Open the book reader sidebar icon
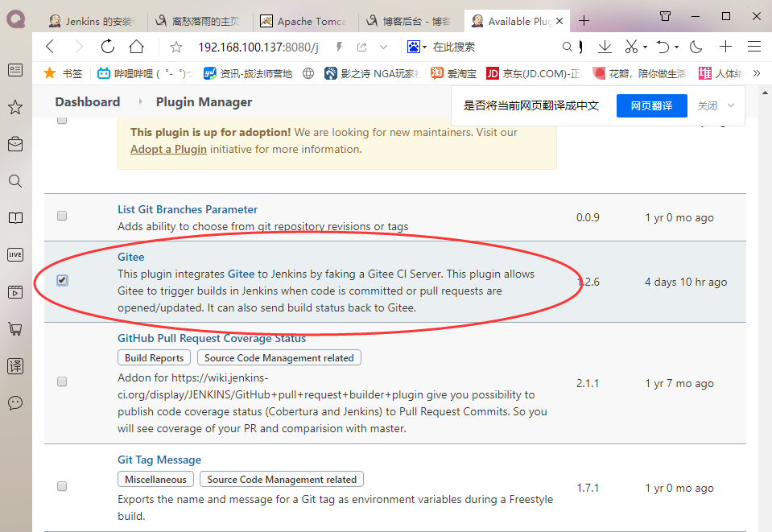 coord(15,218)
